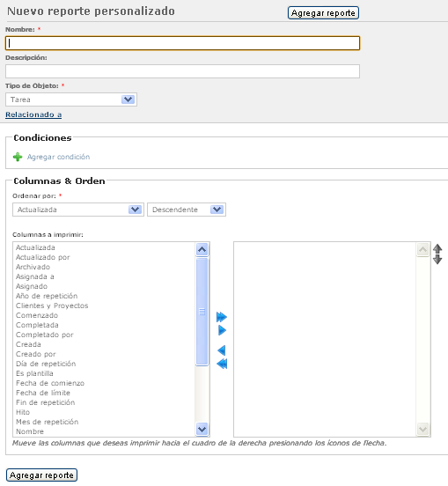The image size is (448, 486).
Task: Open the 'Relacionado a' link
Action: [33, 114]
